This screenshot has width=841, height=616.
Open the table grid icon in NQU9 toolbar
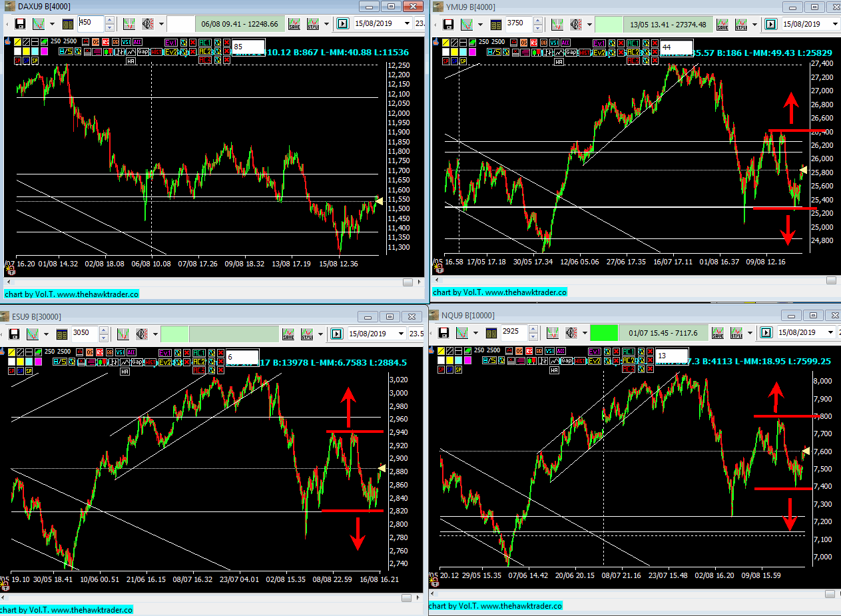491,332
